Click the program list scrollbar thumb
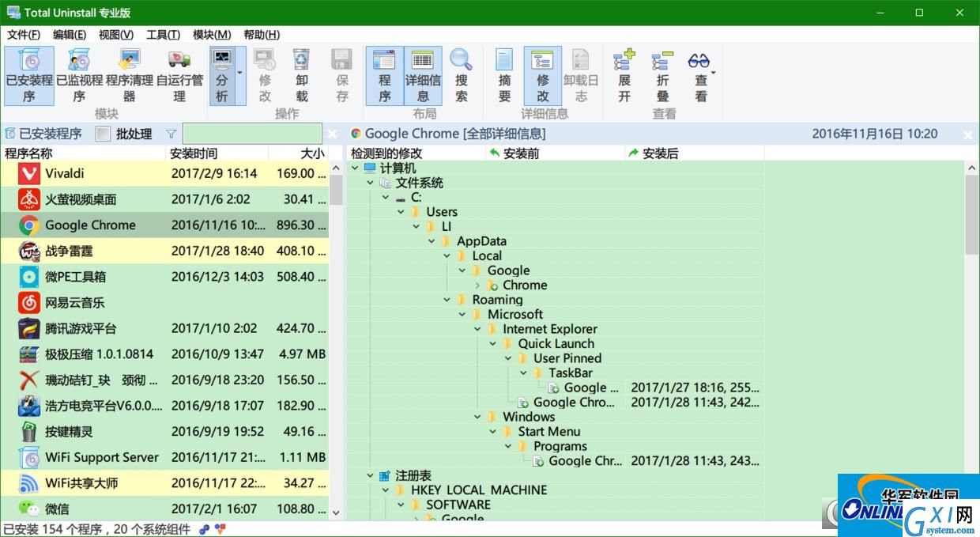980x537 pixels. [336, 190]
